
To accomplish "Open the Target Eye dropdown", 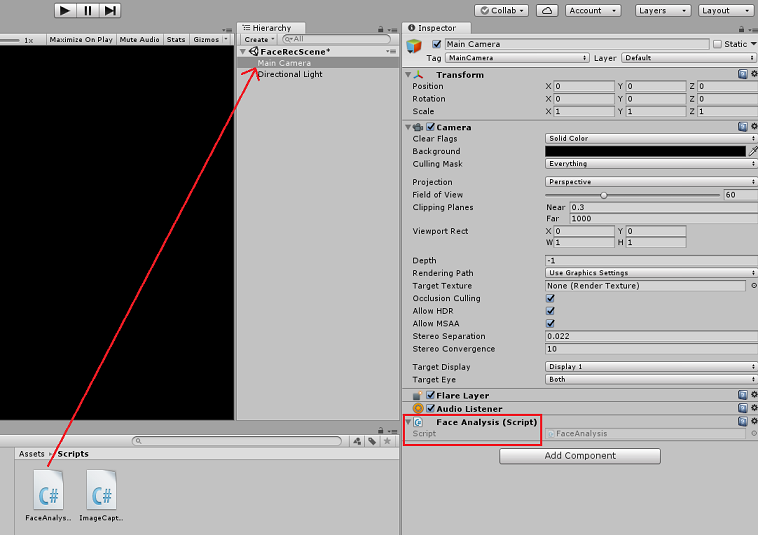I will pos(651,379).
